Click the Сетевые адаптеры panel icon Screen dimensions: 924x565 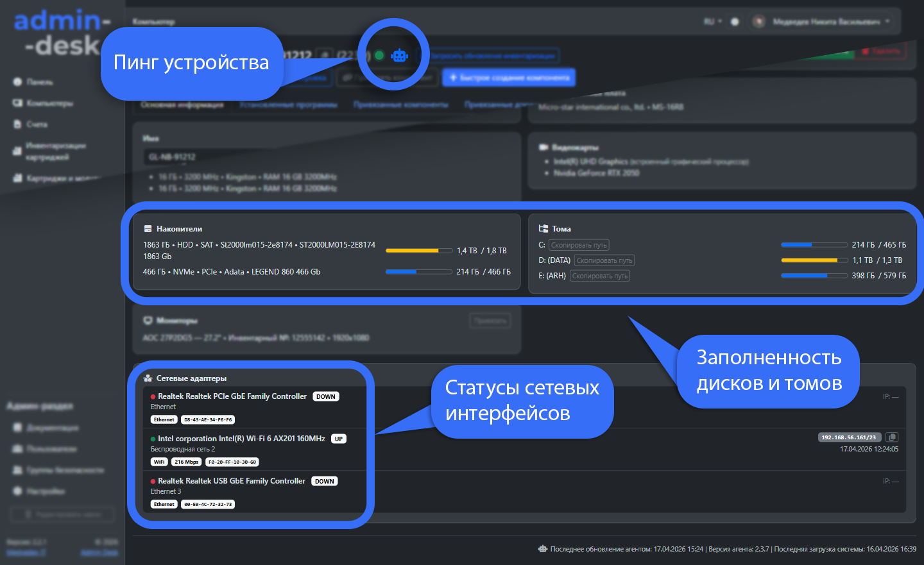tap(146, 378)
